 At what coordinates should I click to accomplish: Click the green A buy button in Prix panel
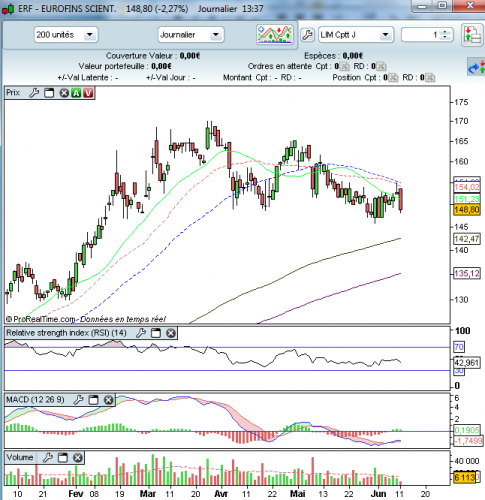tap(76, 93)
